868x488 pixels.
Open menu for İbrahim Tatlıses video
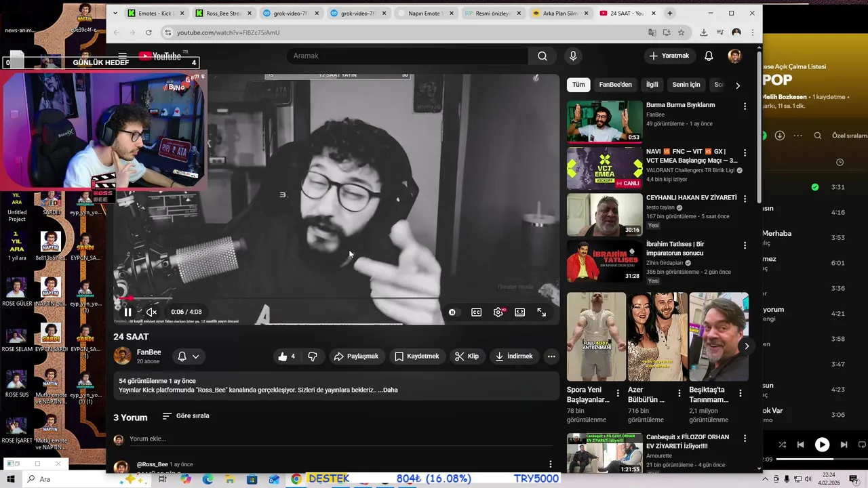[x=745, y=245]
